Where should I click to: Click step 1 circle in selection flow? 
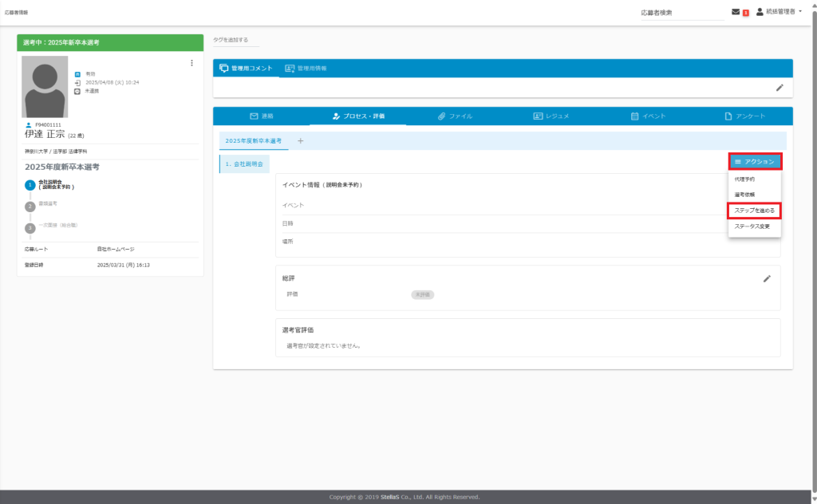point(30,184)
